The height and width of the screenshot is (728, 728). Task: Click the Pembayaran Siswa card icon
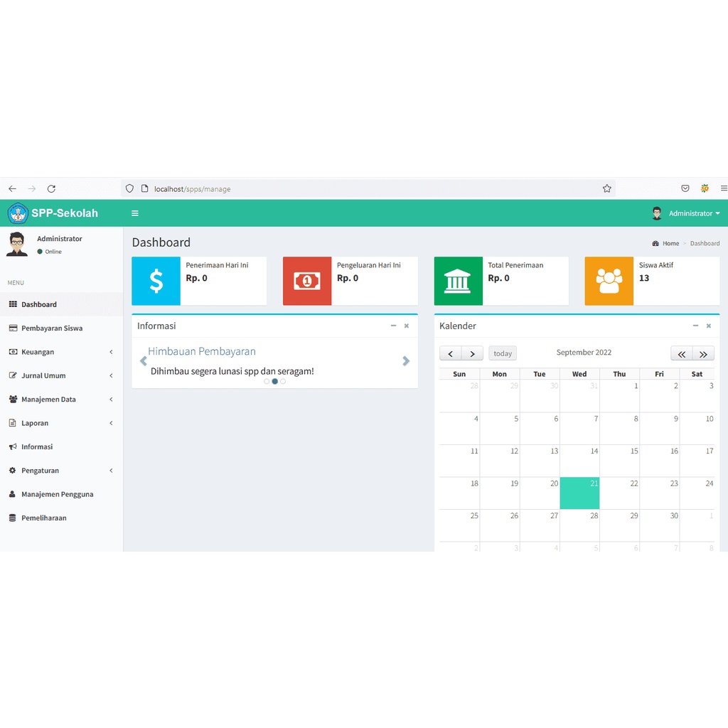tap(13, 328)
